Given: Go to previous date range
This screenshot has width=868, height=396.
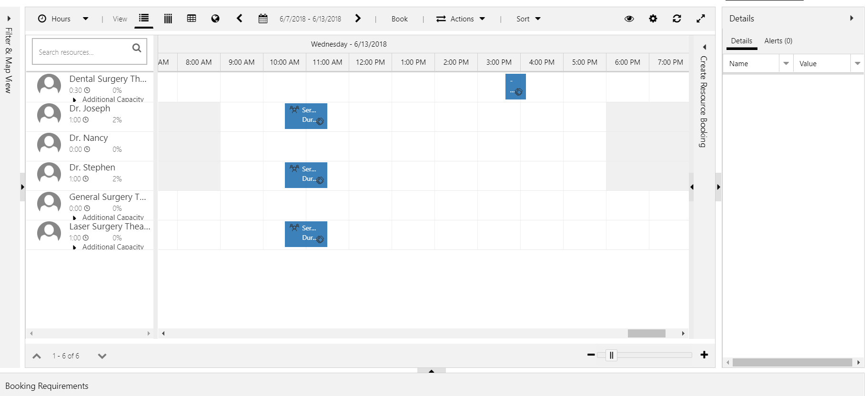Looking at the screenshot, I should click(239, 19).
